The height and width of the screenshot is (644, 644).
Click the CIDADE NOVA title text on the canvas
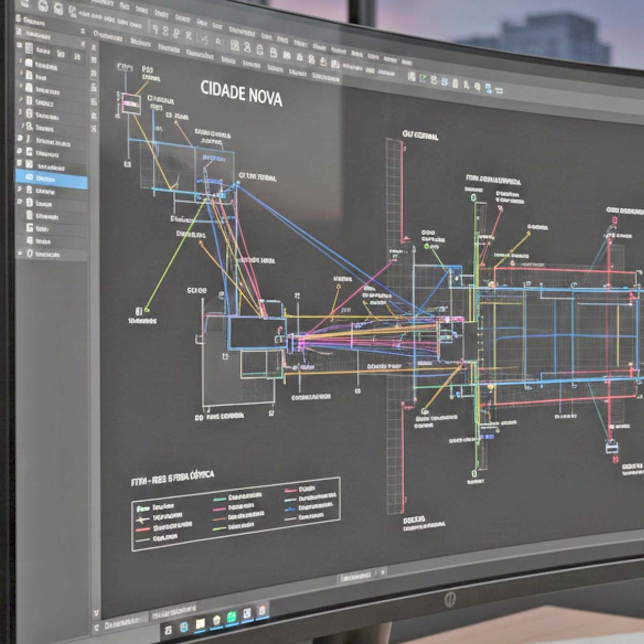point(241,93)
